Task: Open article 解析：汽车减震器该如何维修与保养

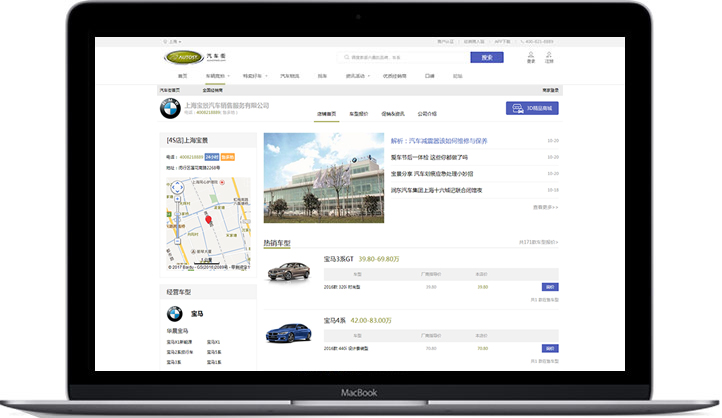Action: [439, 141]
